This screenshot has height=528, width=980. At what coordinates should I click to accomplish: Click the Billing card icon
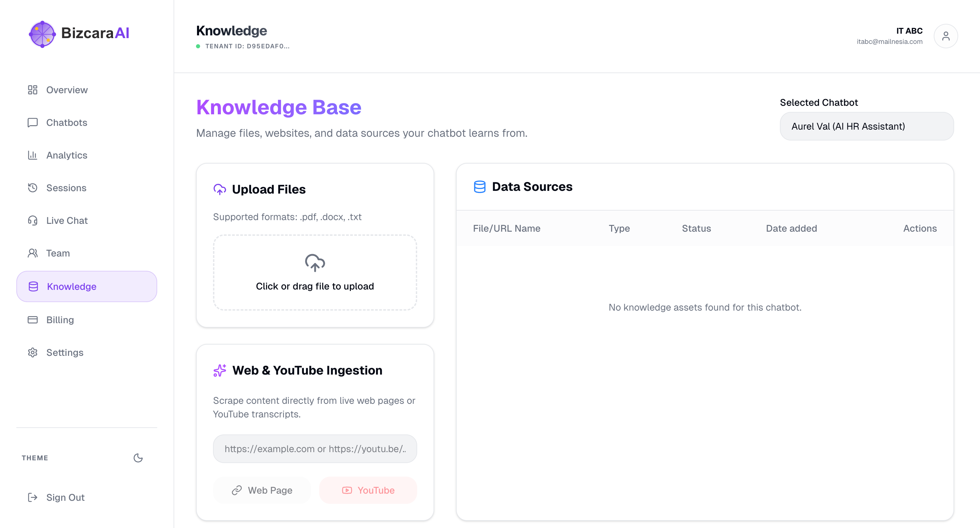(33, 320)
